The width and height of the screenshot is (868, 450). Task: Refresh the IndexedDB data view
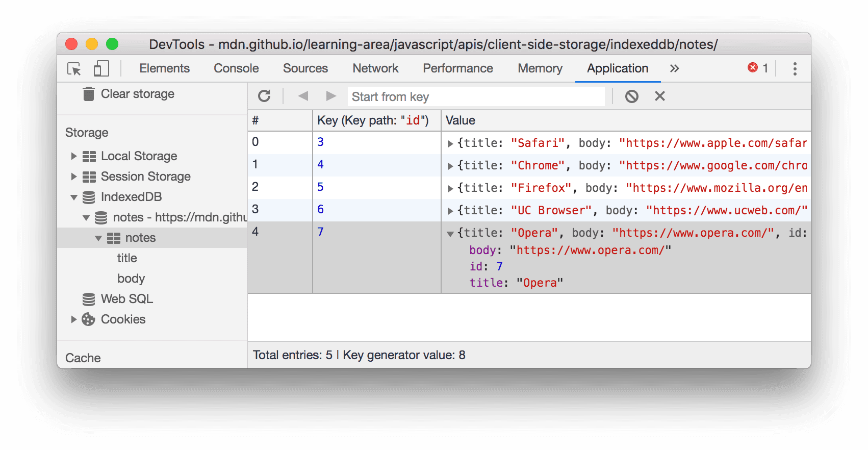tap(264, 96)
